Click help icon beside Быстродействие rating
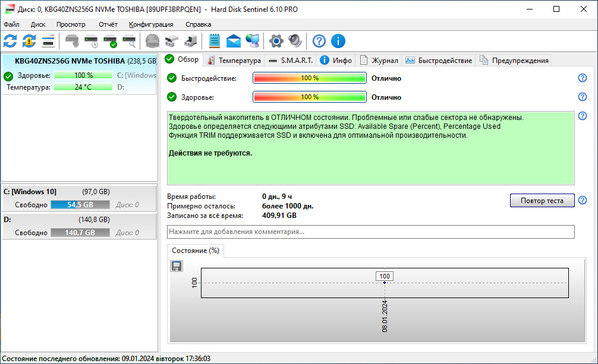The width and height of the screenshot is (598, 364). tap(583, 78)
